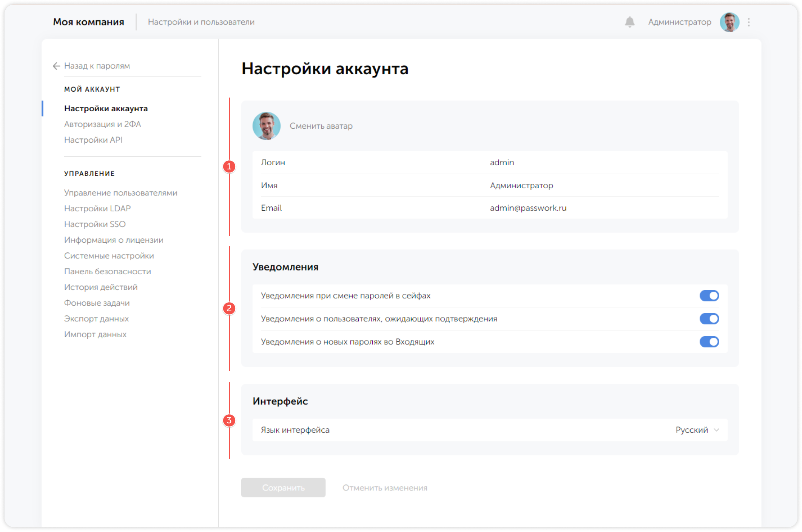Open the three-dot menu in top right

749,22
